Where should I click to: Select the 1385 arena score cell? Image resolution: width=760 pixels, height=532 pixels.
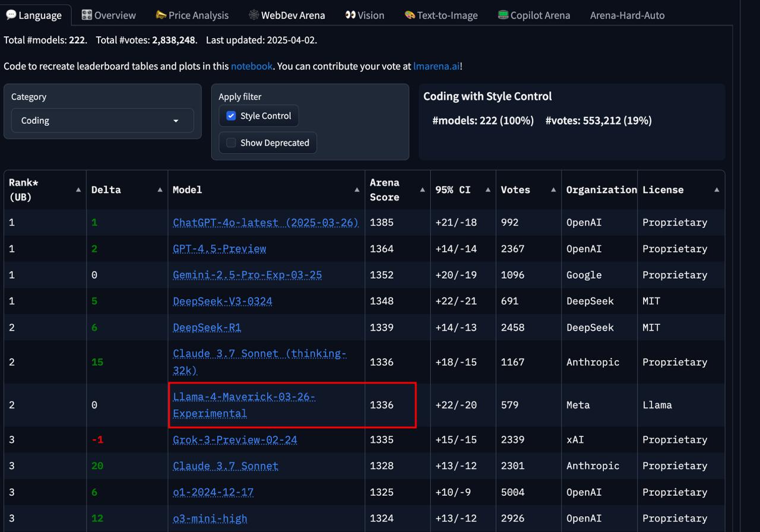click(x=398, y=223)
